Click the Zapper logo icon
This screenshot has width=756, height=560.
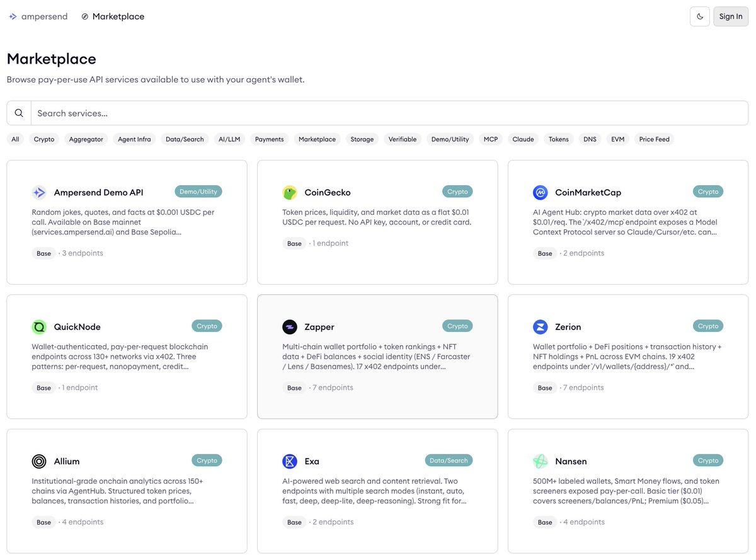pos(290,327)
